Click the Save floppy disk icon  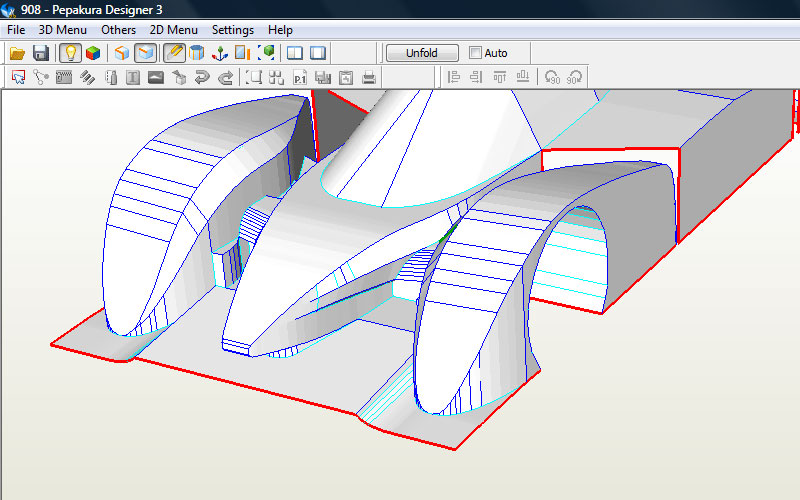click(x=41, y=53)
